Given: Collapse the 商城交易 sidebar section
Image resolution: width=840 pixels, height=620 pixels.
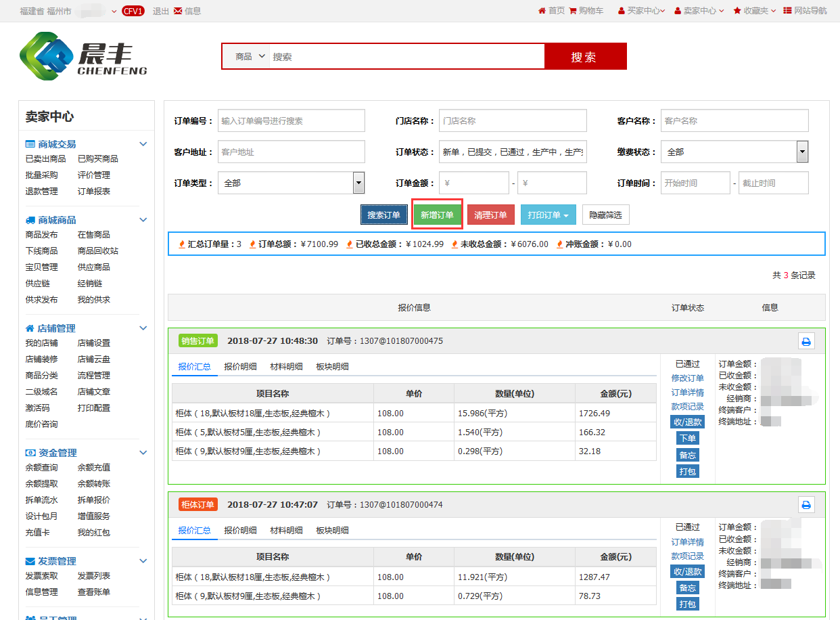Looking at the screenshot, I should [x=143, y=144].
